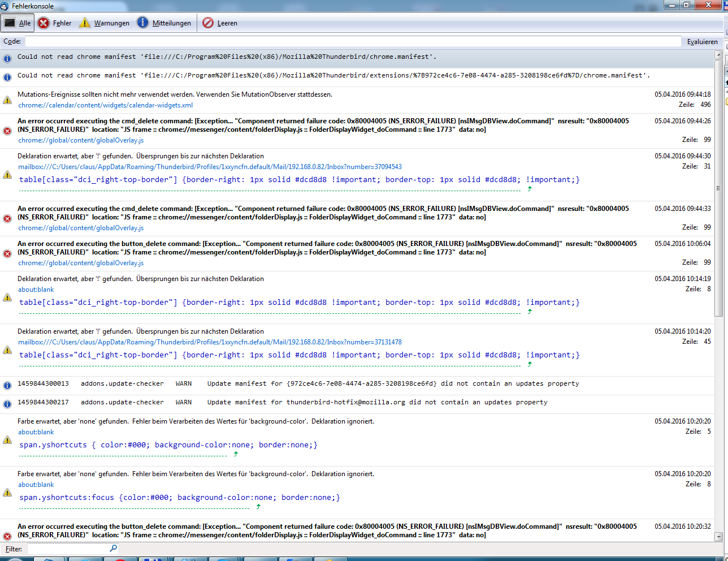Select the timestamp '05.04.2016 10:06:04'
728x561 pixels.
click(x=683, y=244)
